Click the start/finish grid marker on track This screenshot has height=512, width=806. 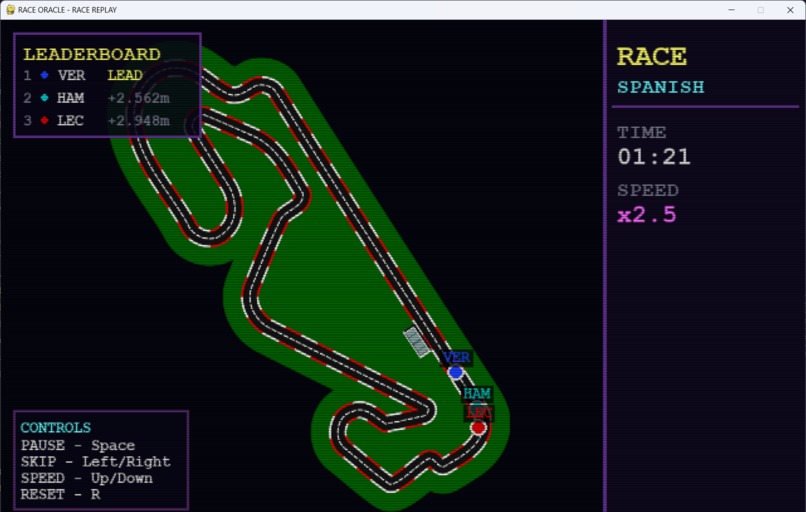point(417,342)
